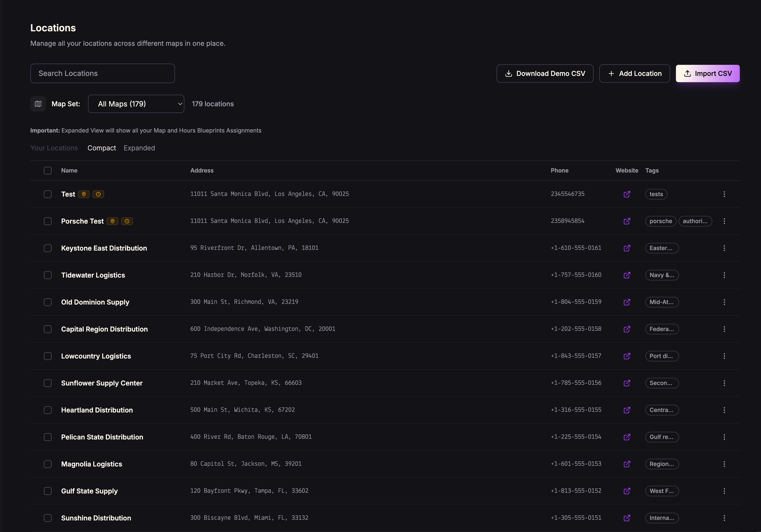
Task: Click the Import CSV button
Action: point(708,73)
